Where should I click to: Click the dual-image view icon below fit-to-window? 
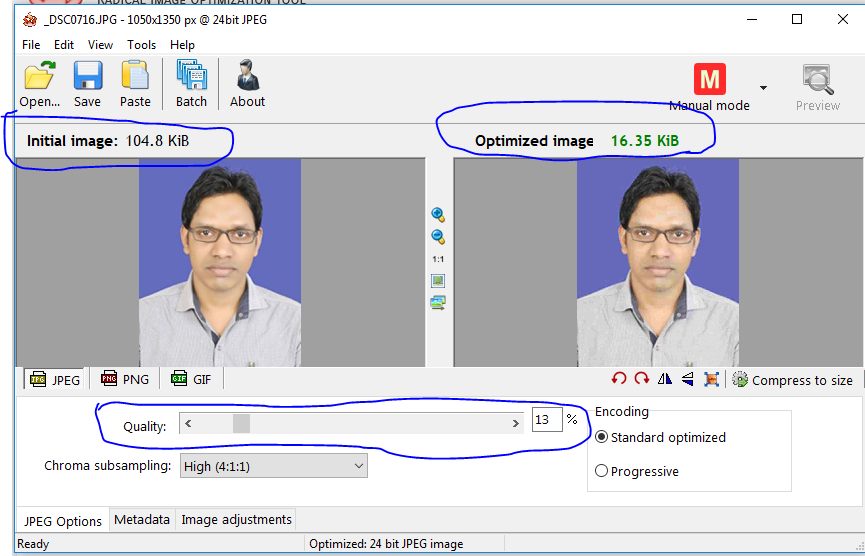[x=438, y=303]
